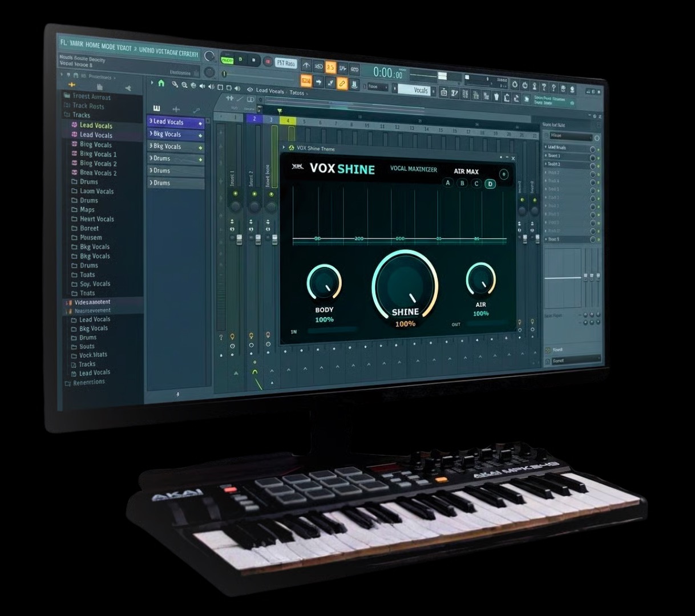Select preset slot A in VOX Shine
Viewport: 695px width, 616px height.
click(448, 183)
